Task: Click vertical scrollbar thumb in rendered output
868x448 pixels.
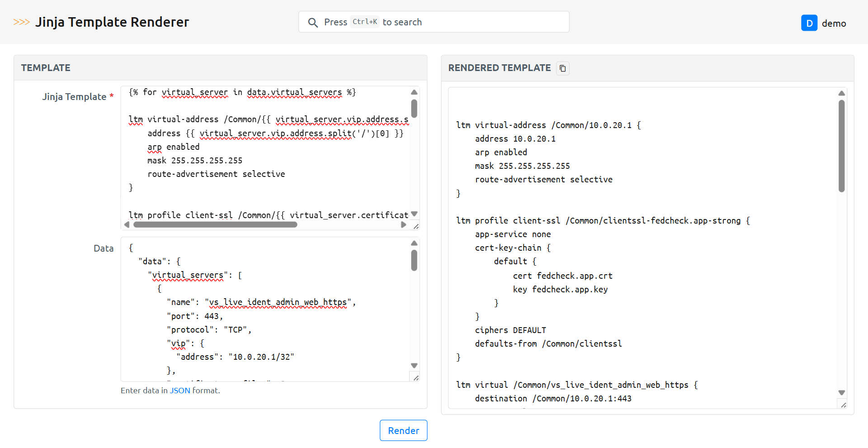Action: [x=841, y=146]
